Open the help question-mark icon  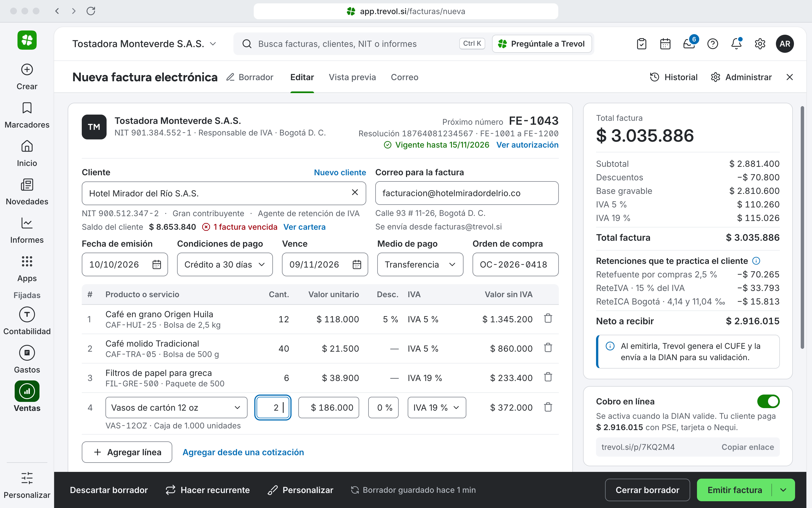coord(712,44)
